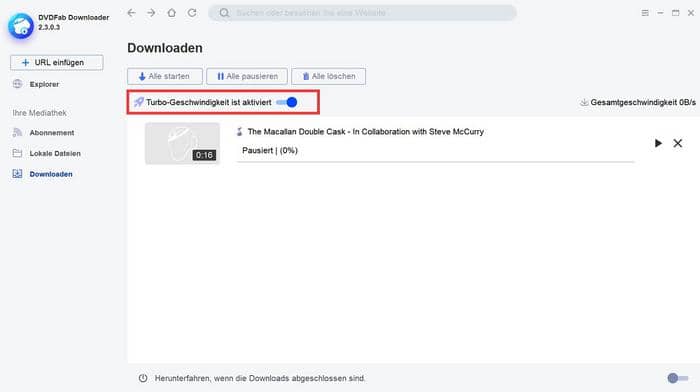Image resolution: width=700 pixels, height=392 pixels.
Task: Open Lokale Dateien in the sidebar
Action: point(46,153)
